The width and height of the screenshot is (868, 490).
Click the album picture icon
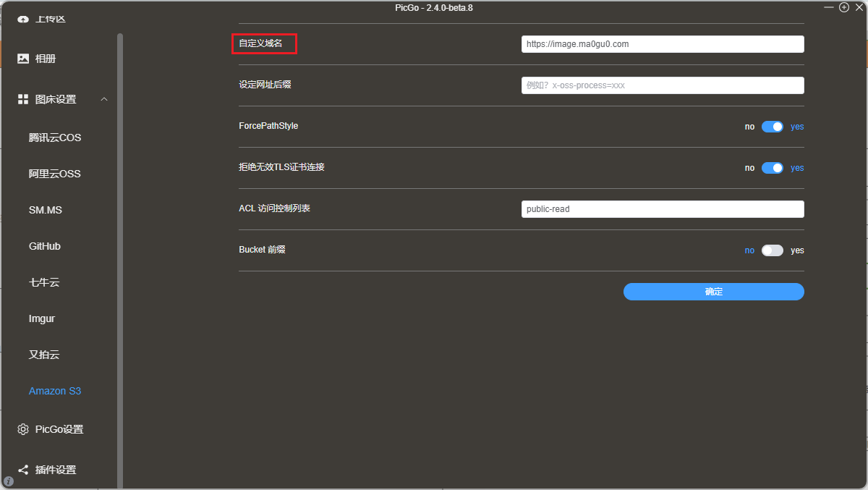point(23,59)
